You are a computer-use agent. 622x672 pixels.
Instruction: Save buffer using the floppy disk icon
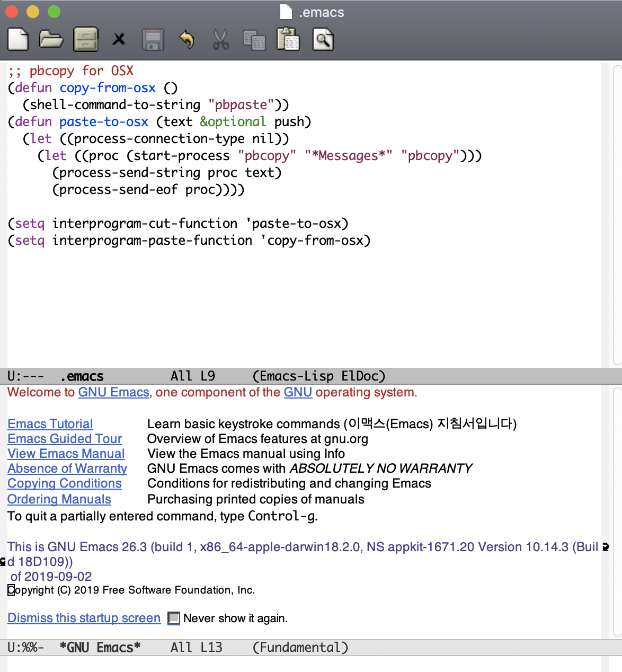(153, 40)
